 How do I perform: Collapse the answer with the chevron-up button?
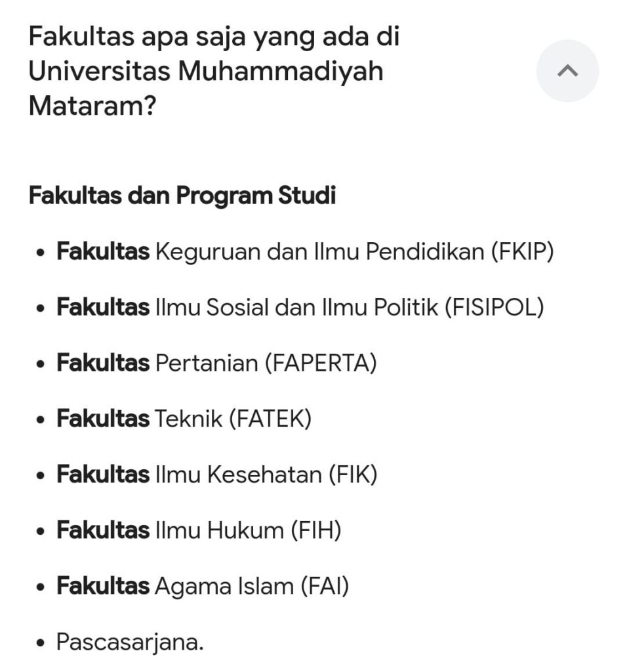tap(567, 71)
